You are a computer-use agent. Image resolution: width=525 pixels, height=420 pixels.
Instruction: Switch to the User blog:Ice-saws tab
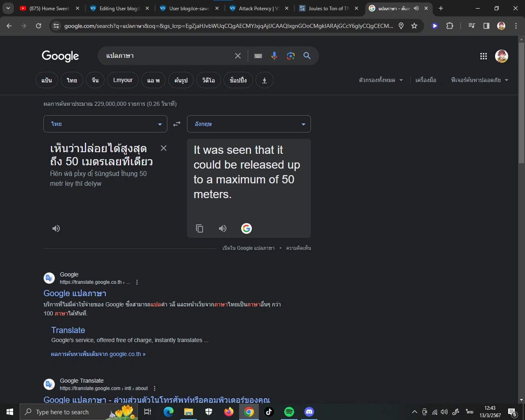[x=189, y=8]
